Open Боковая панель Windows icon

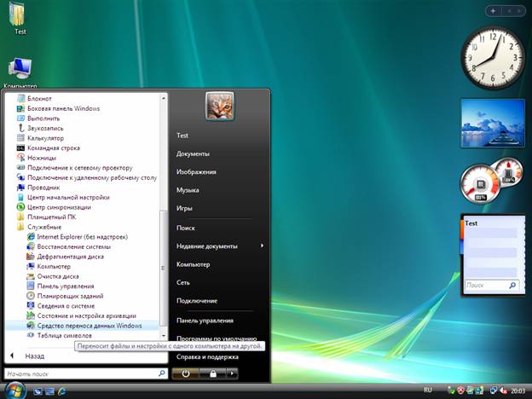pyautogui.click(x=21, y=108)
